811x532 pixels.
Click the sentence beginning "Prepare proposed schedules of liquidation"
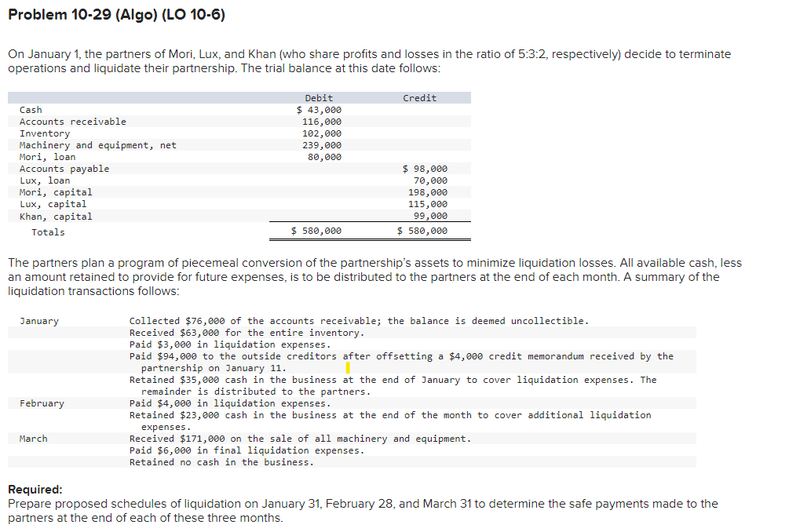(363, 511)
